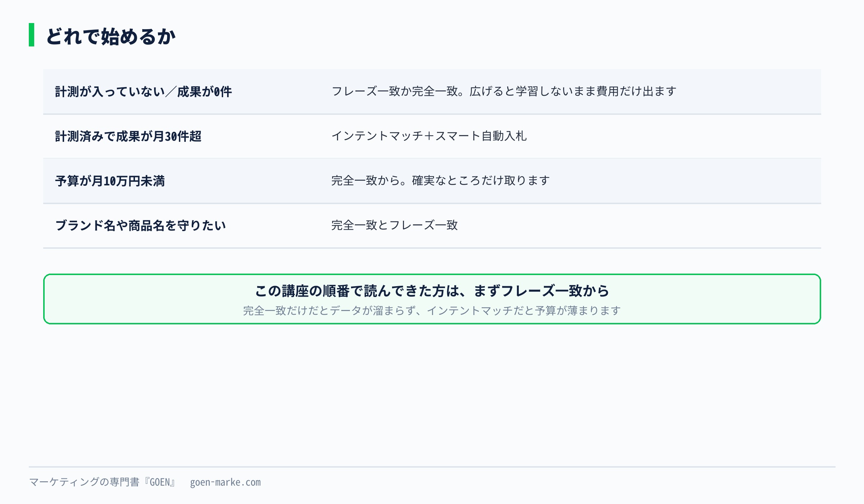Select the row label 計測が入っていない／成果が0件
Screen dimensions: 864x504
point(144,91)
